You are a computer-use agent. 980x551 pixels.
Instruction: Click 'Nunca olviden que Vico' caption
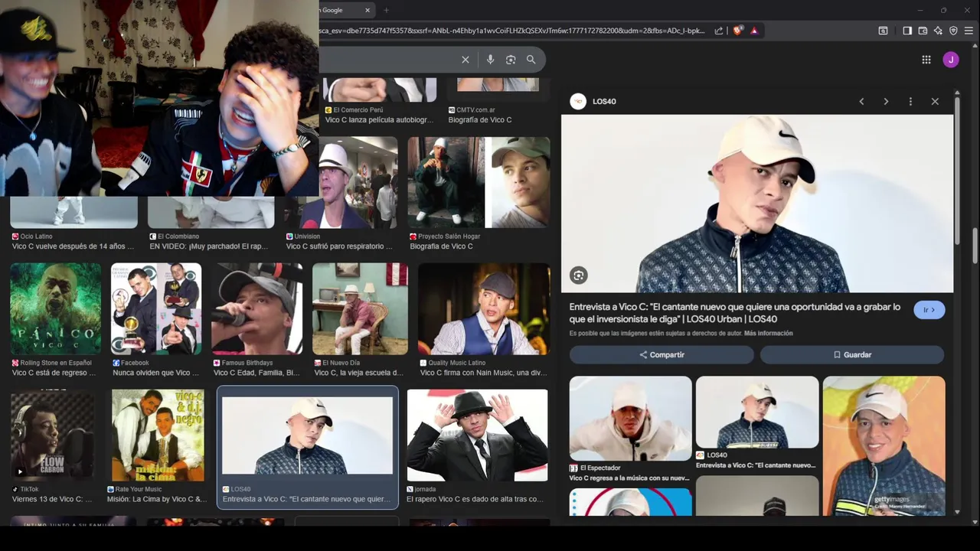click(155, 373)
